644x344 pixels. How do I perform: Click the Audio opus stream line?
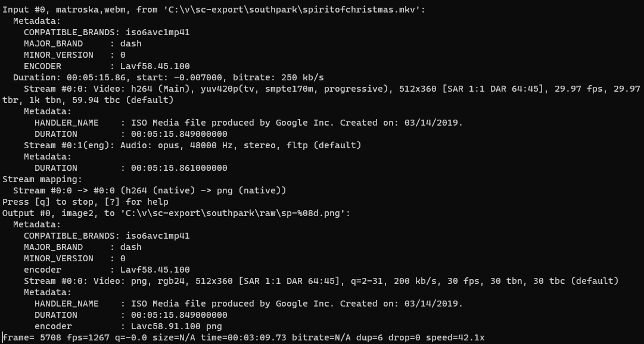192,145
